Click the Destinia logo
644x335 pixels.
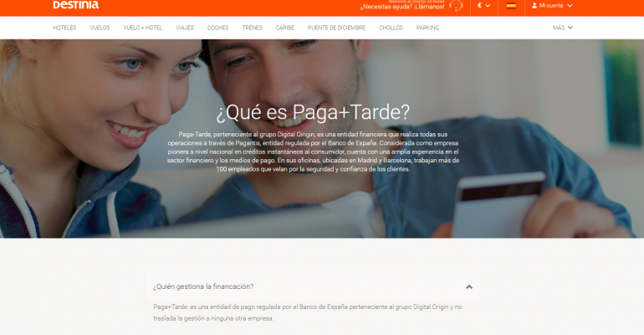point(76,4)
